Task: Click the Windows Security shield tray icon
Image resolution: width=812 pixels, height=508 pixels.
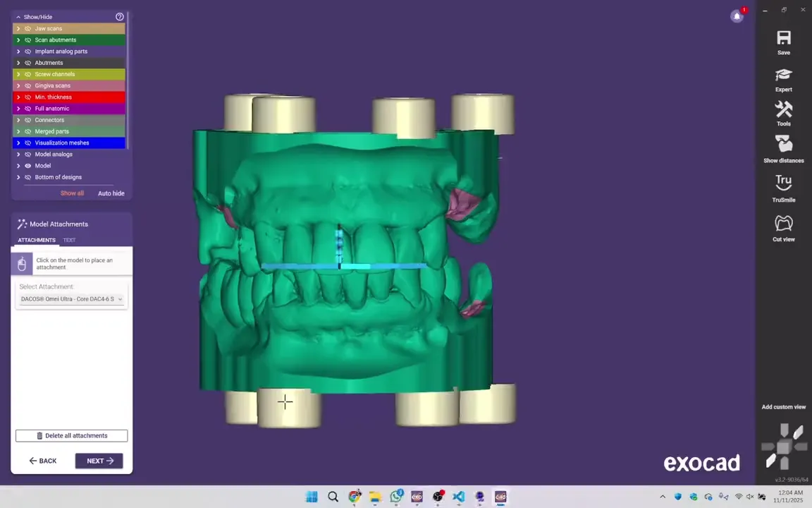Action: (677, 497)
